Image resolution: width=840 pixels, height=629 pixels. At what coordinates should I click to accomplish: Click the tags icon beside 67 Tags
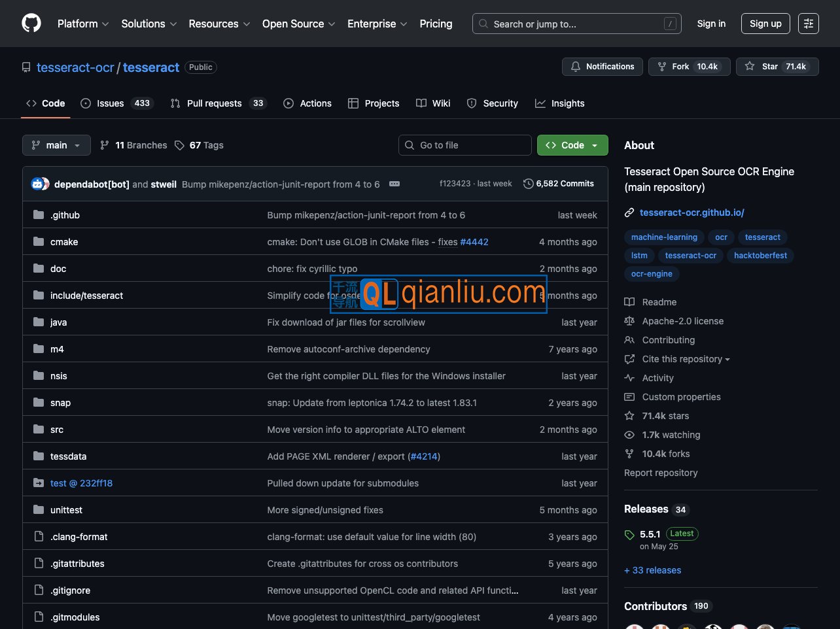179,145
